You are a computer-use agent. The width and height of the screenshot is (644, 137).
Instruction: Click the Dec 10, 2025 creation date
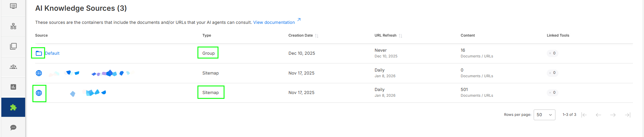[302, 53]
